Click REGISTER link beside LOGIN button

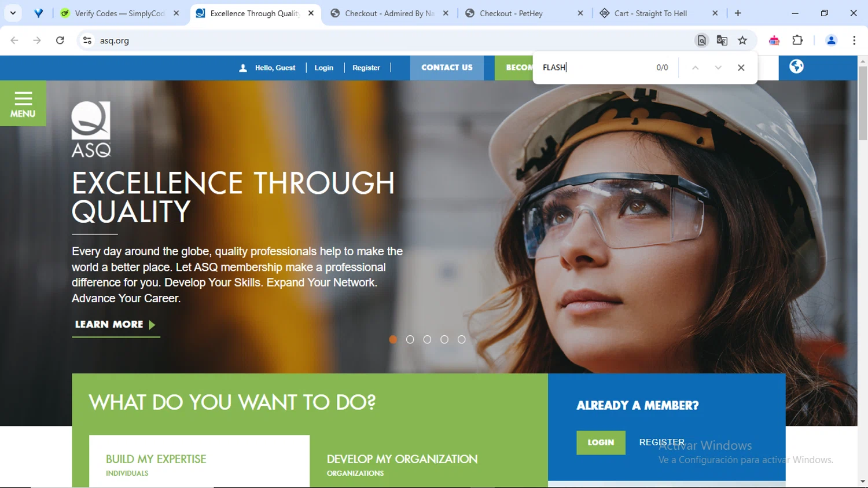click(662, 442)
